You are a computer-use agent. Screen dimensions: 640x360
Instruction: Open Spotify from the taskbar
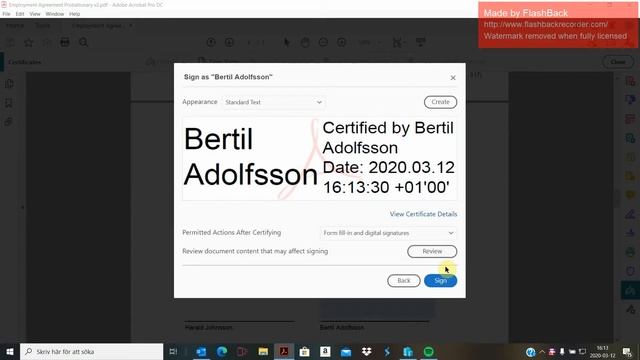429,351
